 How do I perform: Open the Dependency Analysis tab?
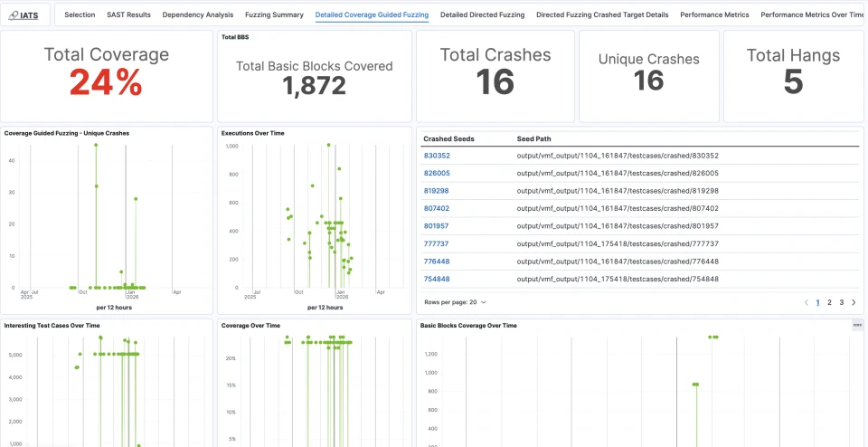198,15
